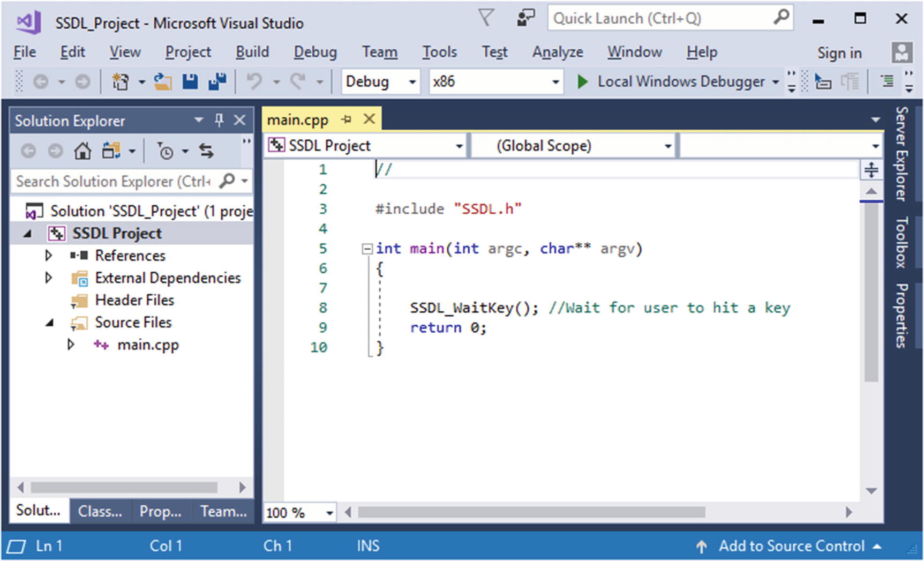Close the Solution Explorer panel

(x=239, y=120)
